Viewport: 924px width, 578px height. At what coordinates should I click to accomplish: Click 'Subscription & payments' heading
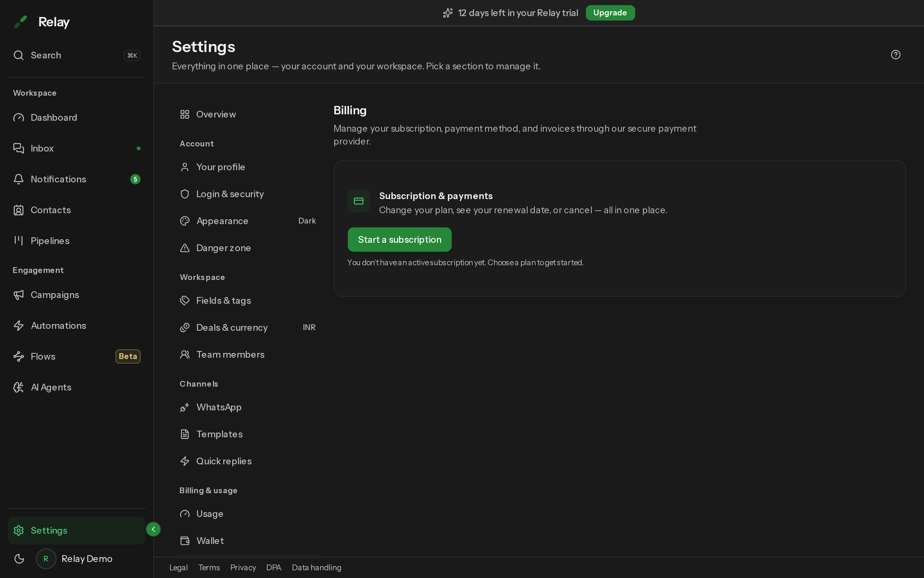pyautogui.click(x=436, y=196)
